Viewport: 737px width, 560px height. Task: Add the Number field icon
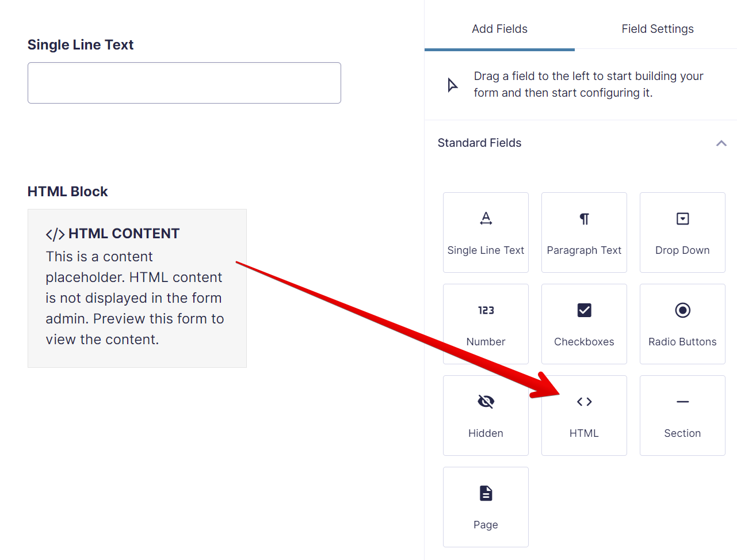(486, 310)
